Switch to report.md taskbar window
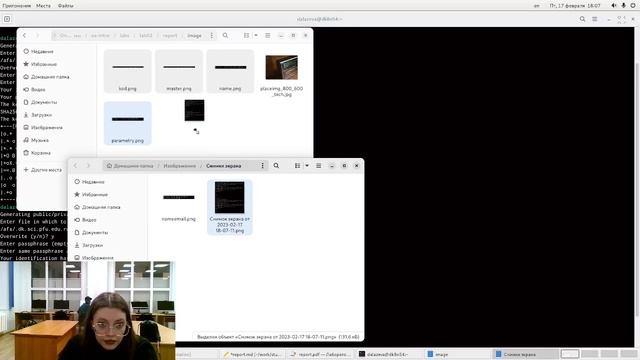Viewport: 640px width, 360px height. 252,354
